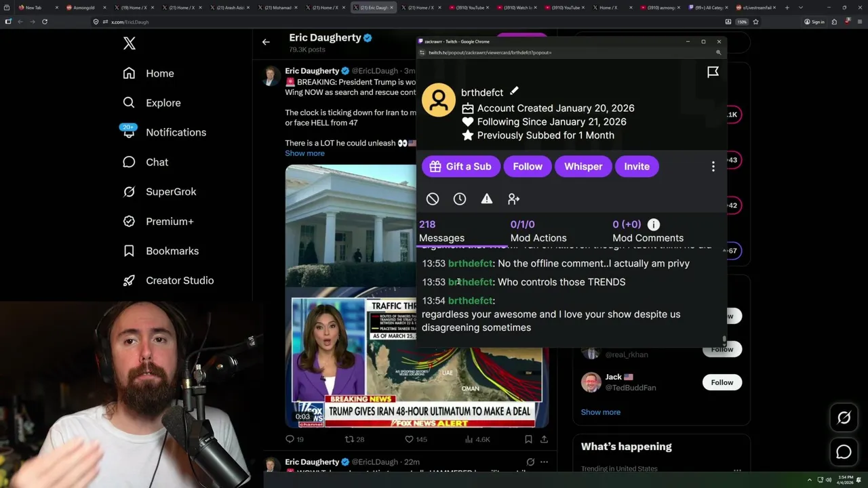This screenshot has height=488, width=868.
Task: Click the volume icon in system tray
Action: 828,480
